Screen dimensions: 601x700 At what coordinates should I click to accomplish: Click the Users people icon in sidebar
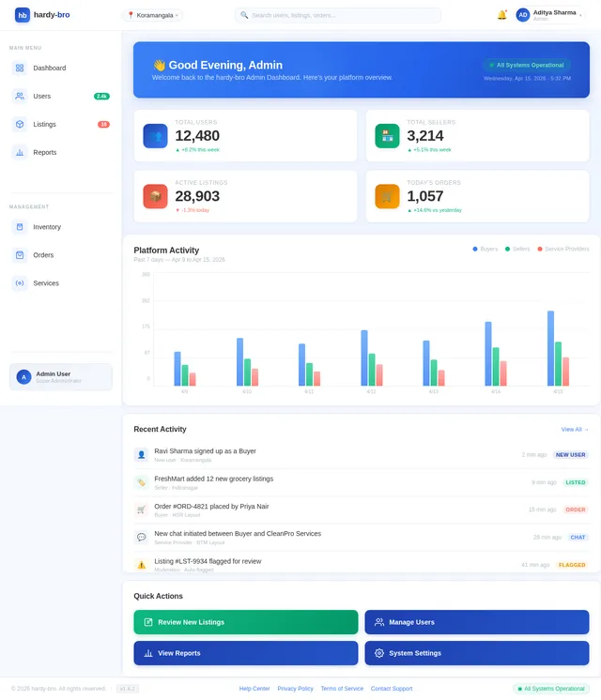(20, 96)
